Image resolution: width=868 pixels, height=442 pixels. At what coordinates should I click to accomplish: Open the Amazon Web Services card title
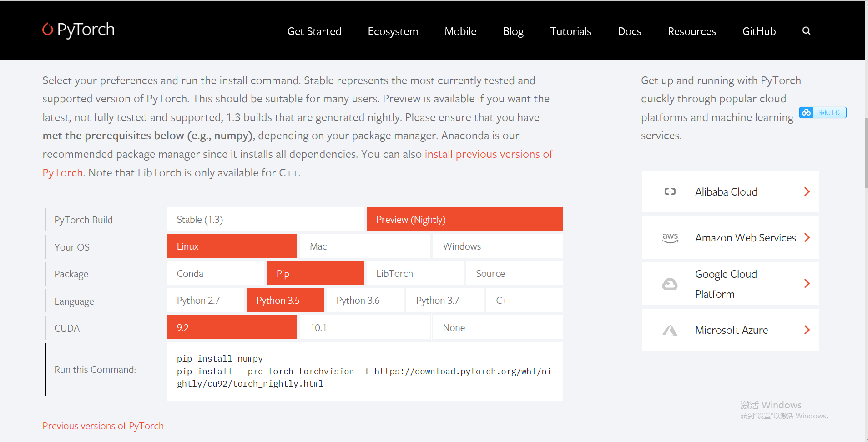pos(746,237)
